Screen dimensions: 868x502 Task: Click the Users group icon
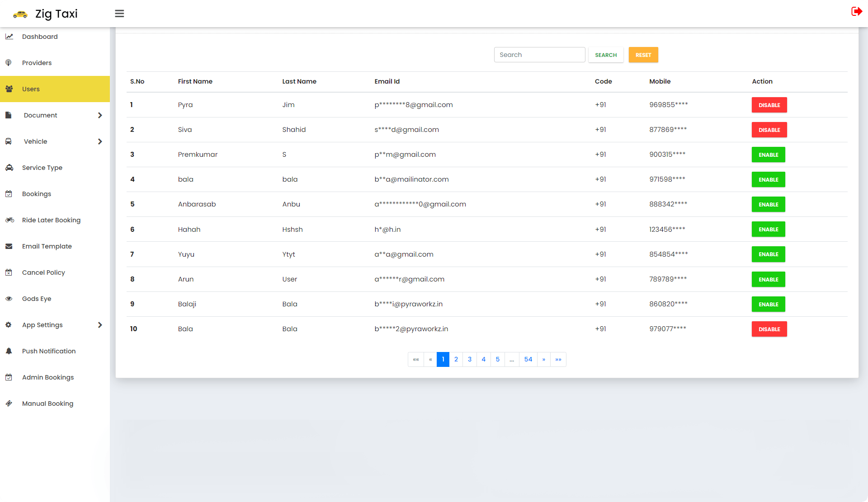tap(9, 89)
